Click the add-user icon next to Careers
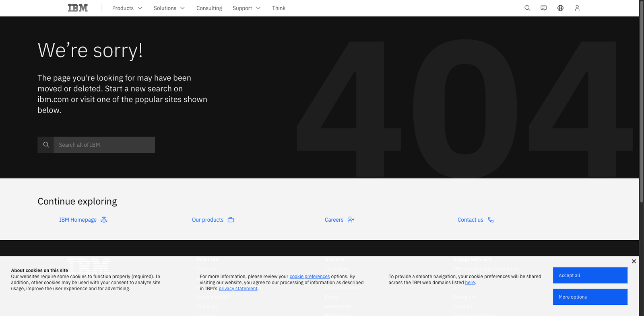Image resolution: width=644 pixels, height=316 pixels. pos(351,220)
